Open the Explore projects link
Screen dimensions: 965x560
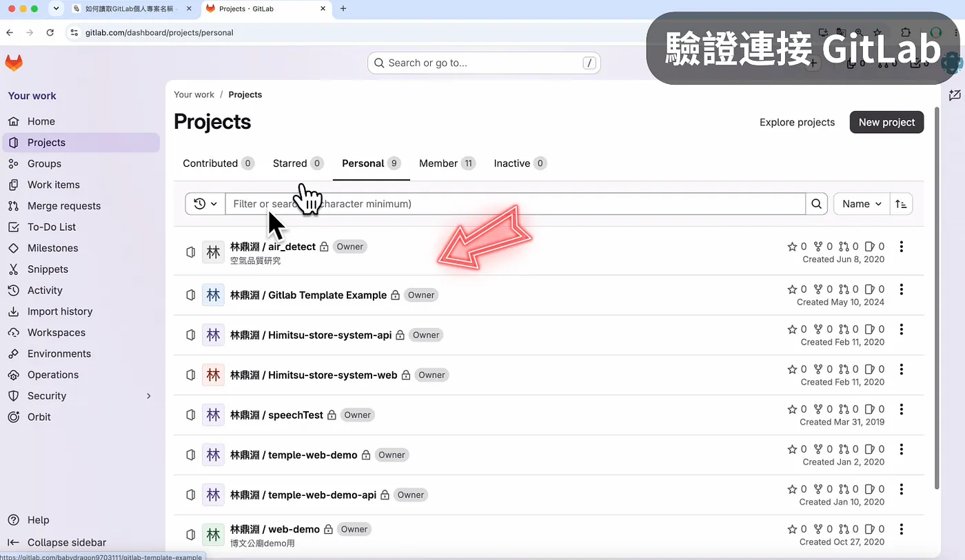point(797,122)
